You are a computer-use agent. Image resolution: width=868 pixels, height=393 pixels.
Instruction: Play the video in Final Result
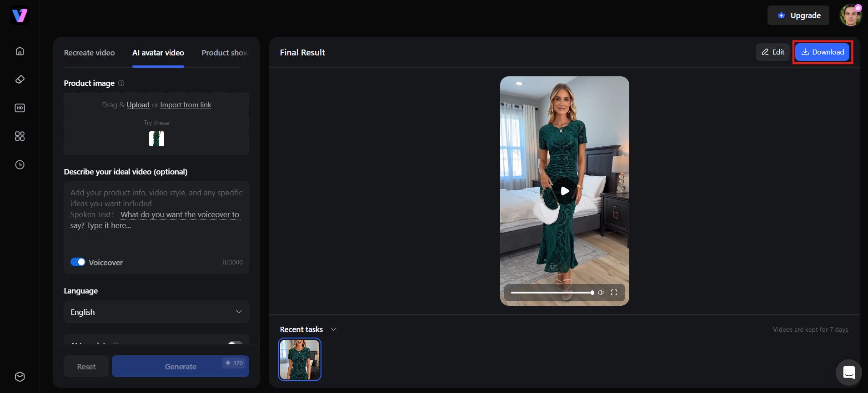tap(565, 191)
